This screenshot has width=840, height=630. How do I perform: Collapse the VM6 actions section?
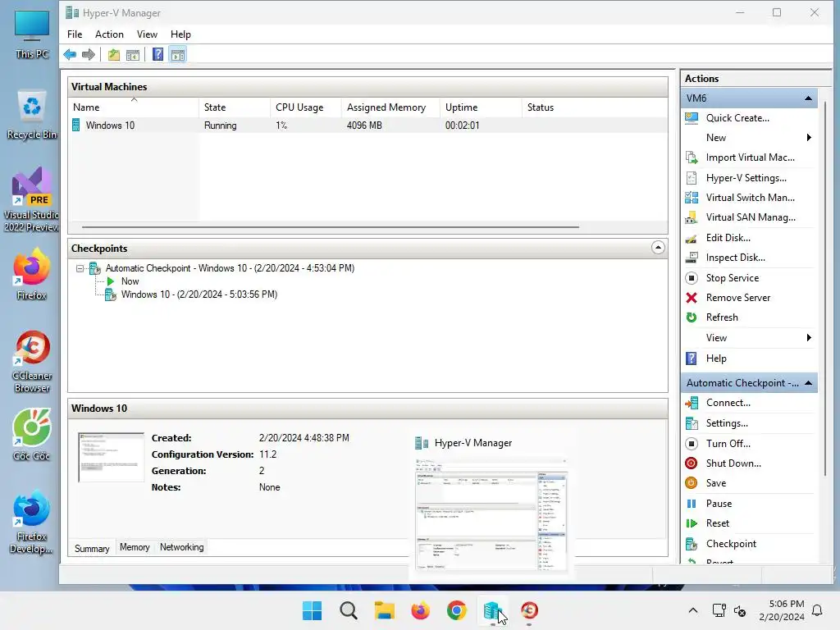tap(808, 98)
